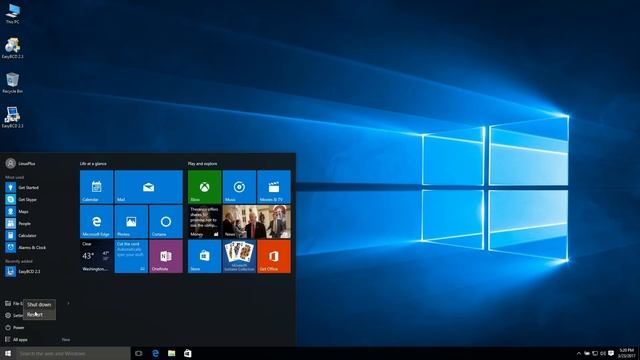This screenshot has height=360, width=640.
Task: Open People app in Start menu
Action: pos(18,223)
